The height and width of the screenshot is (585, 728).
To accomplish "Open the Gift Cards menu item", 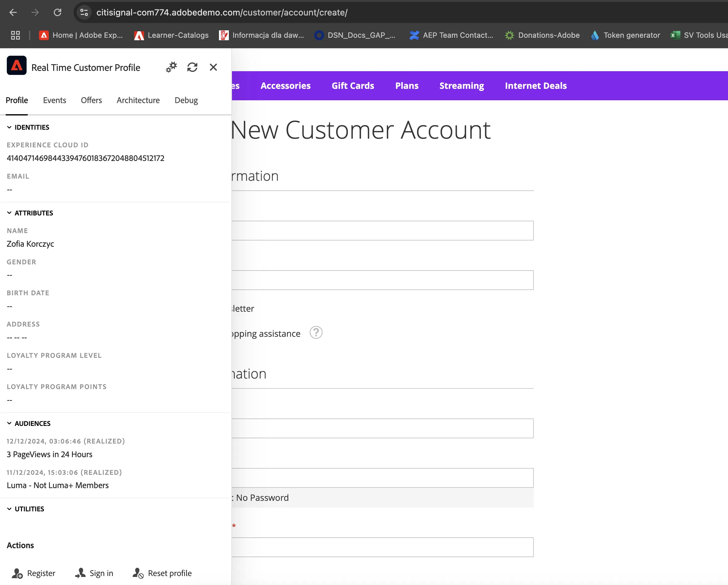I will point(353,86).
